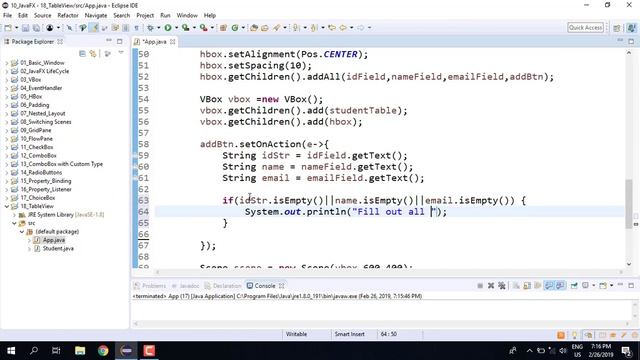
Task: Open the Open Console dropdown arrow
Action: pos(611,286)
